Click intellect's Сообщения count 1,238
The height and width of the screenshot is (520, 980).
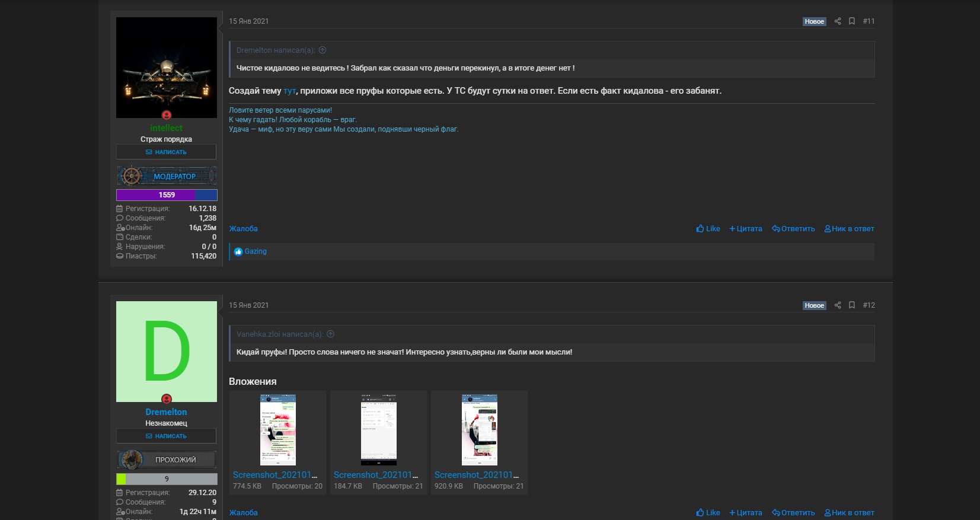(x=208, y=218)
